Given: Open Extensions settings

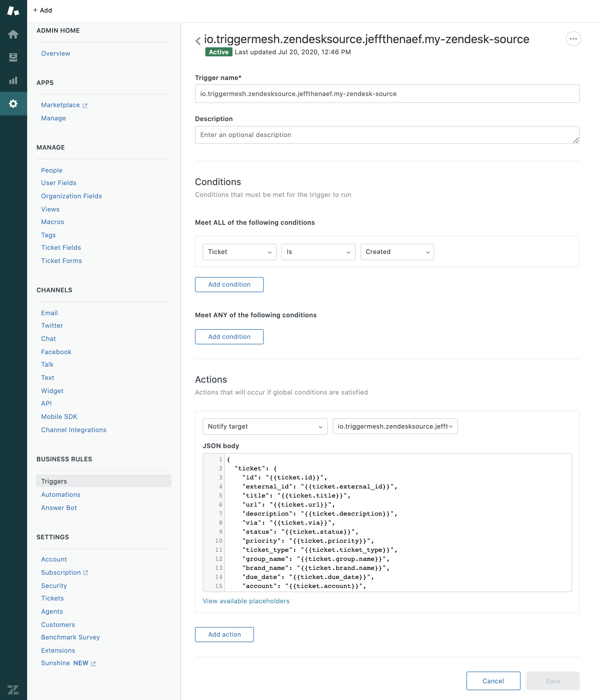Looking at the screenshot, I should (58, 651).
